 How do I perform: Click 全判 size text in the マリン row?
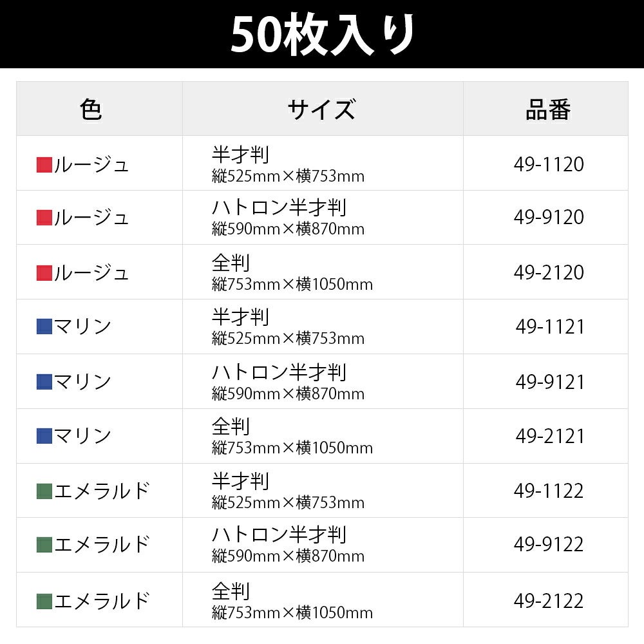coord(231,426)
